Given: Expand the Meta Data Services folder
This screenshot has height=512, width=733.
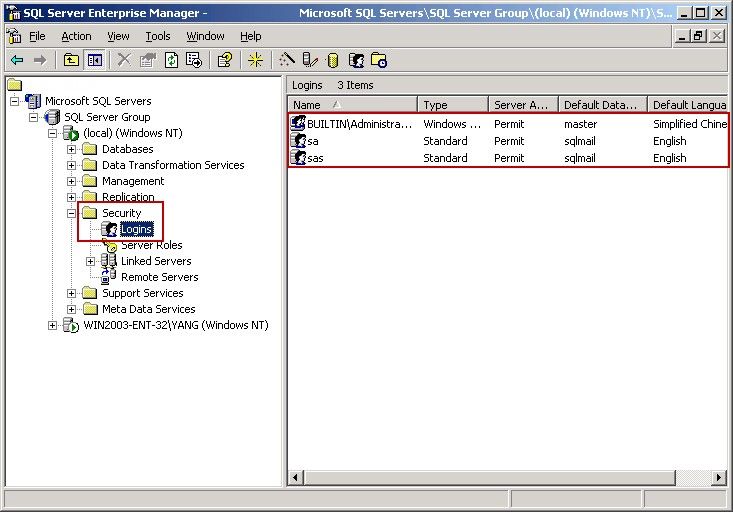Looking at the screenshot, I should point(71,309).
